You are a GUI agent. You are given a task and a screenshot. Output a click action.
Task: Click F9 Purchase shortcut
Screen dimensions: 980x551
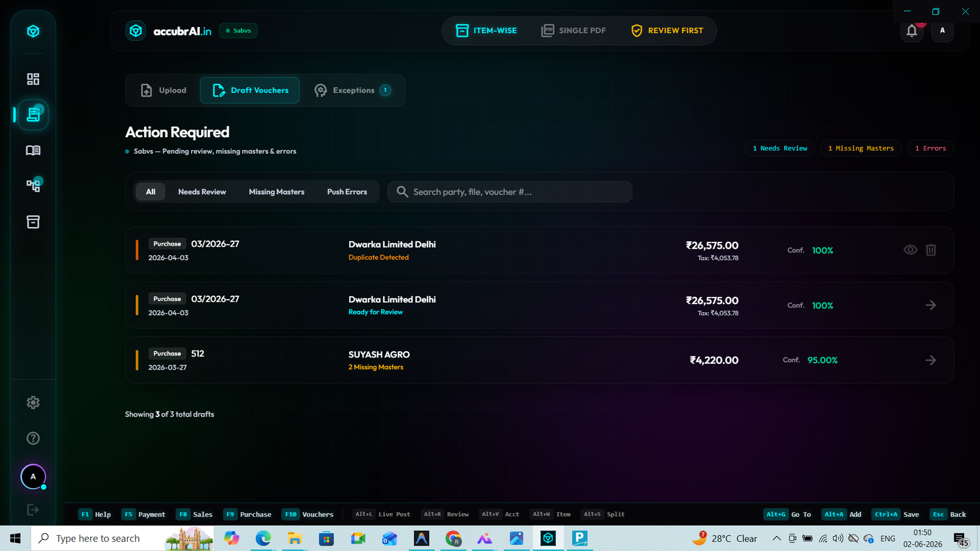click(x=247, y=514)
